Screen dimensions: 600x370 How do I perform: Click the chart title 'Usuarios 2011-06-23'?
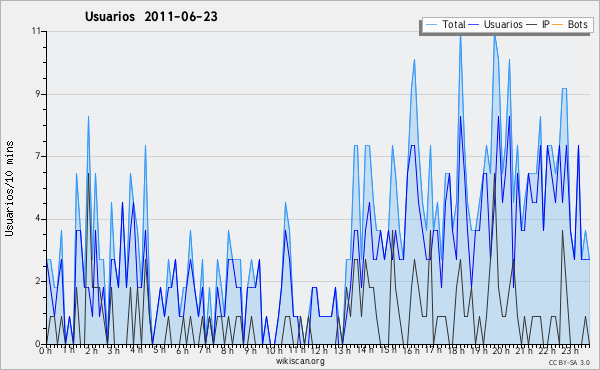[151, 17]
